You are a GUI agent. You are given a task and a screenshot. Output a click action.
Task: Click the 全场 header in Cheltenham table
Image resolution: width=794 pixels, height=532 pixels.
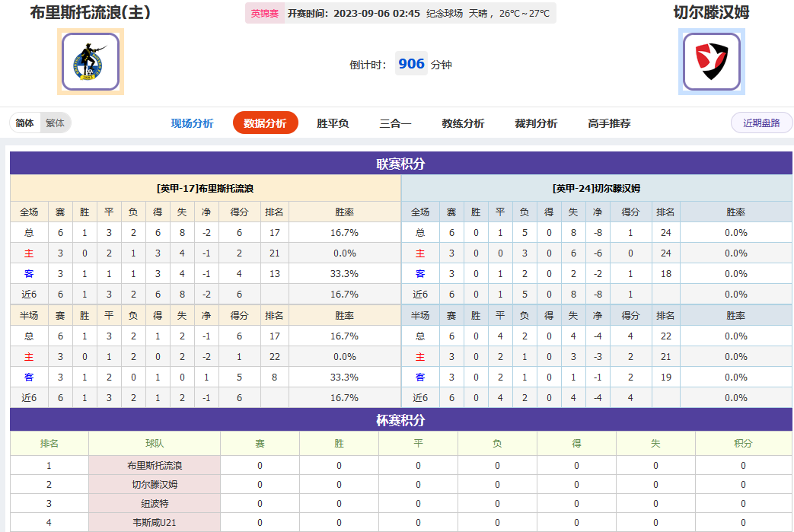[x=420, y=212]
